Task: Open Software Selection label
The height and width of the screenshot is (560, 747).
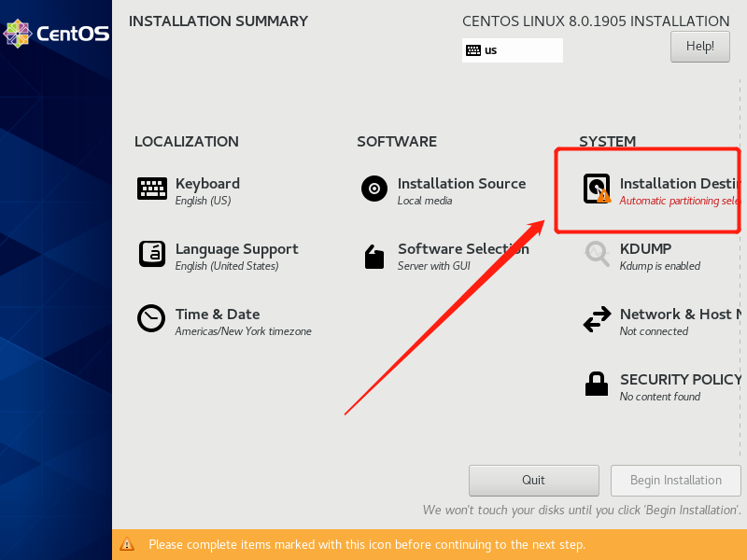Action: click(463, 248)
